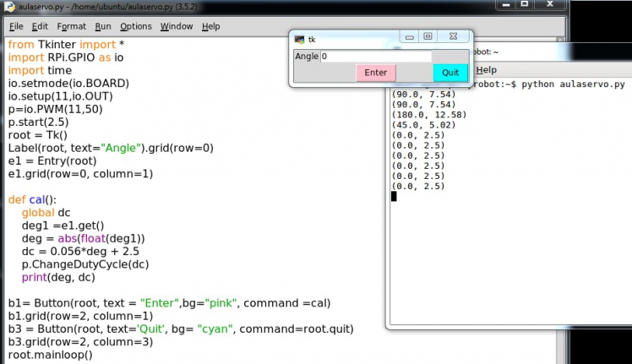The height and width of the screenshot is (364, 632).
Task: Click the Angle entry field
Action: [x=375, y=57]
